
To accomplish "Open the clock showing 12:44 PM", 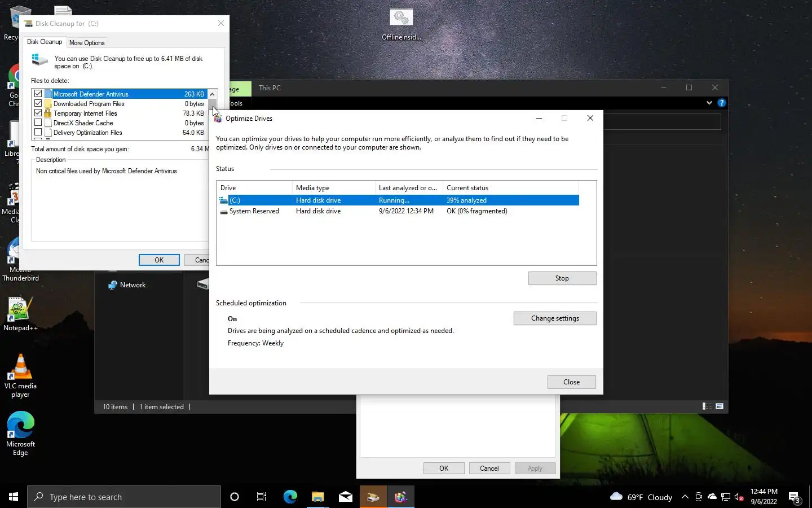I will (764, 497).
